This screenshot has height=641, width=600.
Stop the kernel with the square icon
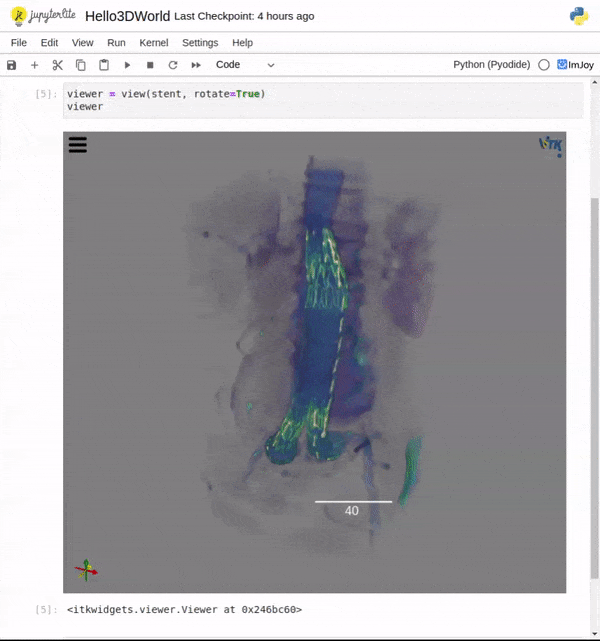tap(150, 65)
